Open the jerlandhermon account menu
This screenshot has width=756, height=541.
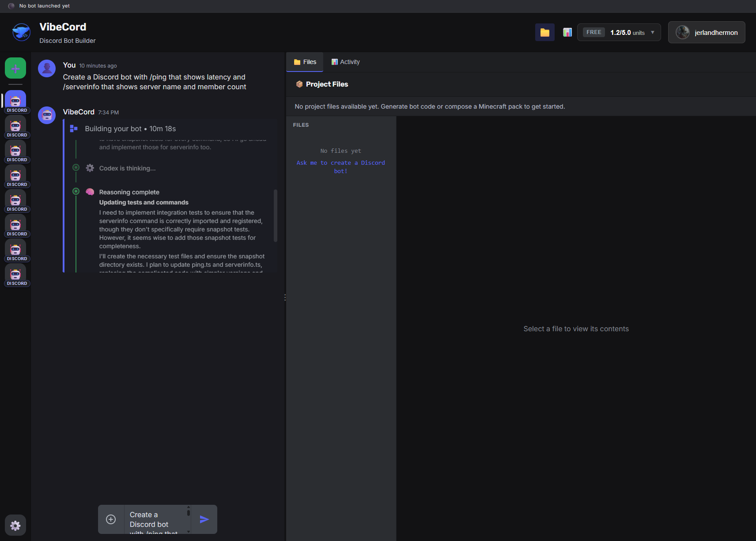pyautogui.click(x=706, y=32)
